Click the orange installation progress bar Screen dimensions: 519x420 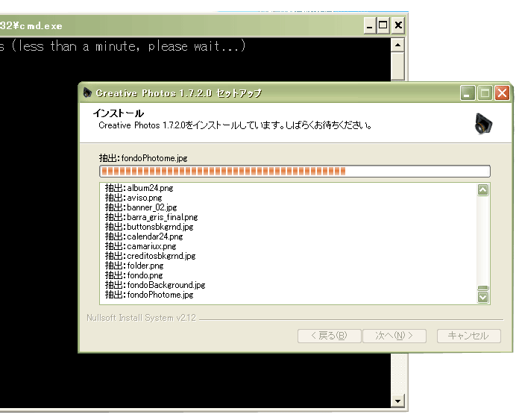(295, 172)
